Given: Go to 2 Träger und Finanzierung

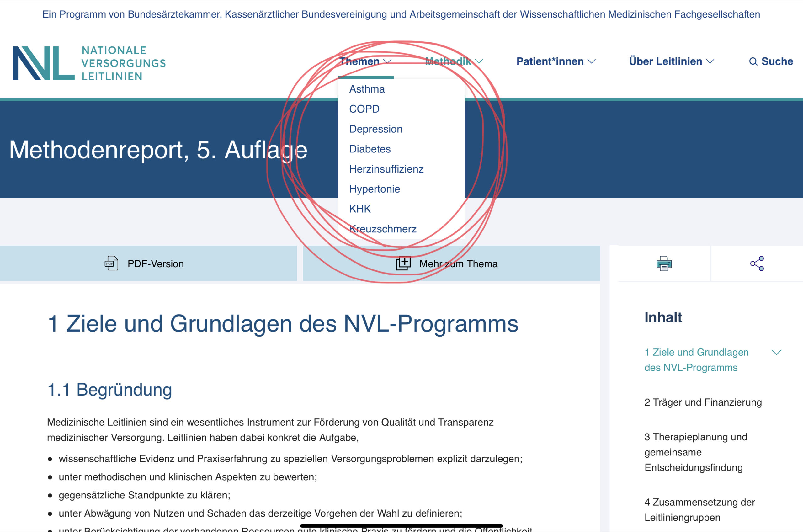Looking at the screenshot, I should pos(703,402).
